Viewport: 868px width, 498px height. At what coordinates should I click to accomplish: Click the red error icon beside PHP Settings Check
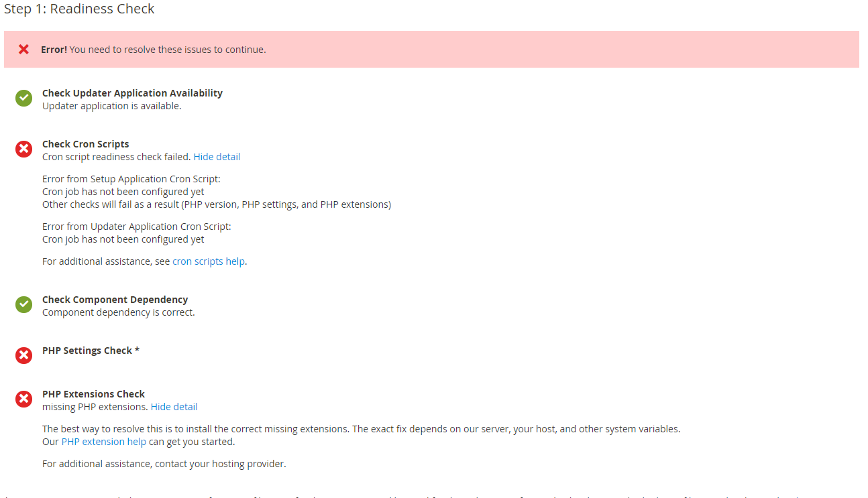(23, 355)
